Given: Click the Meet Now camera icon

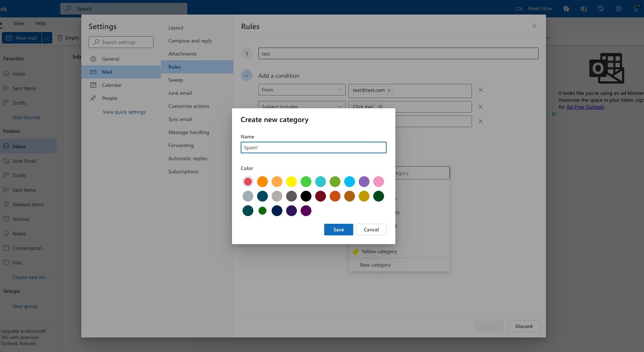Looking at the screenshot, I should point(519,9).
